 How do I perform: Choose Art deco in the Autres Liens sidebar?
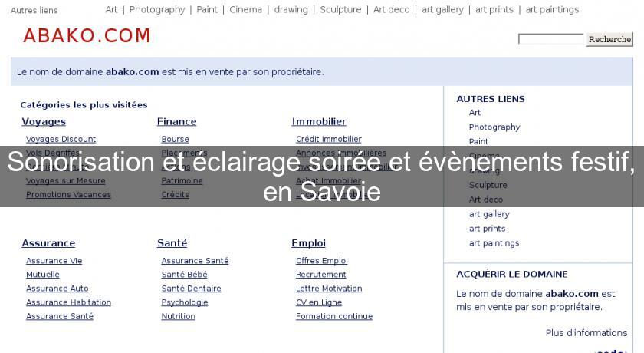coord(486,200)
